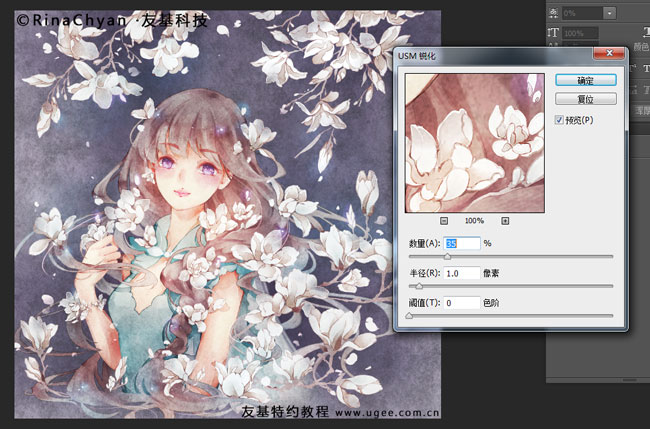650x429 pixels.
Task: Zoom in the USM preview with plus icon
Action: 505,221
